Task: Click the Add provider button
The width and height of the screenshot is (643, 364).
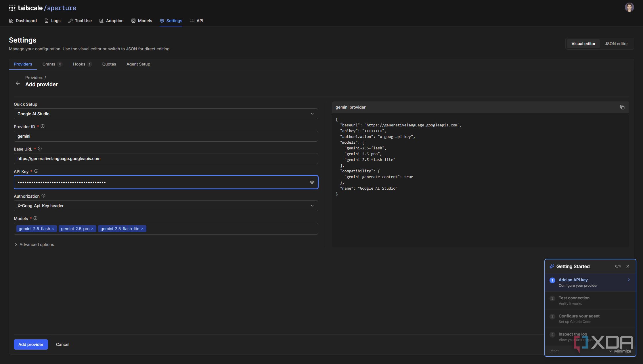Action: pos(31,344)
